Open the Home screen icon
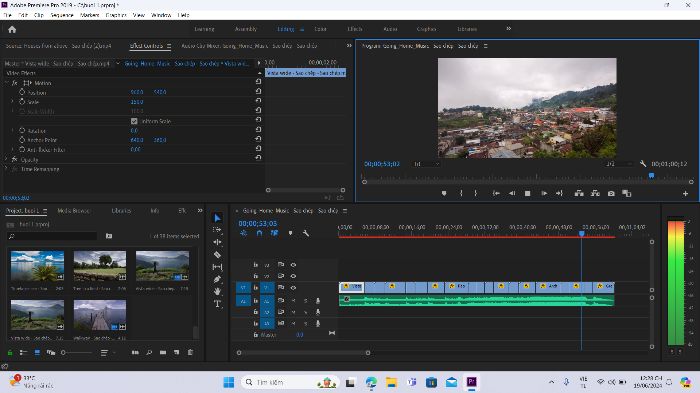 [x=12, y=29]
